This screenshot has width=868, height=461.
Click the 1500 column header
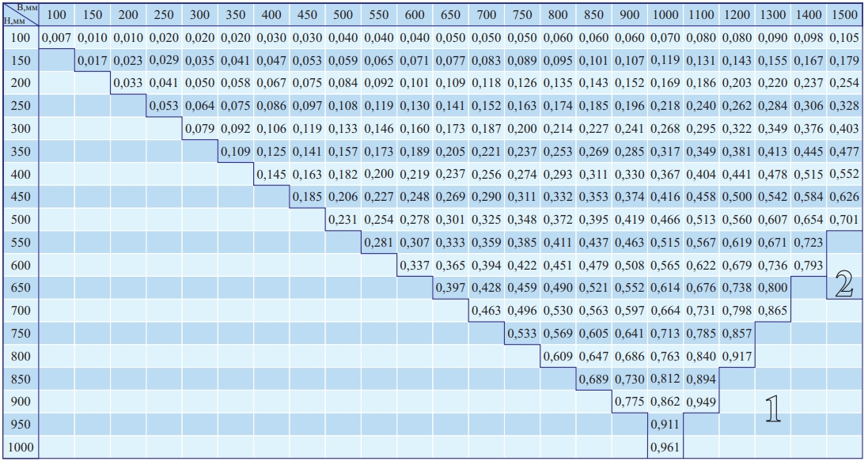[844, 16]
